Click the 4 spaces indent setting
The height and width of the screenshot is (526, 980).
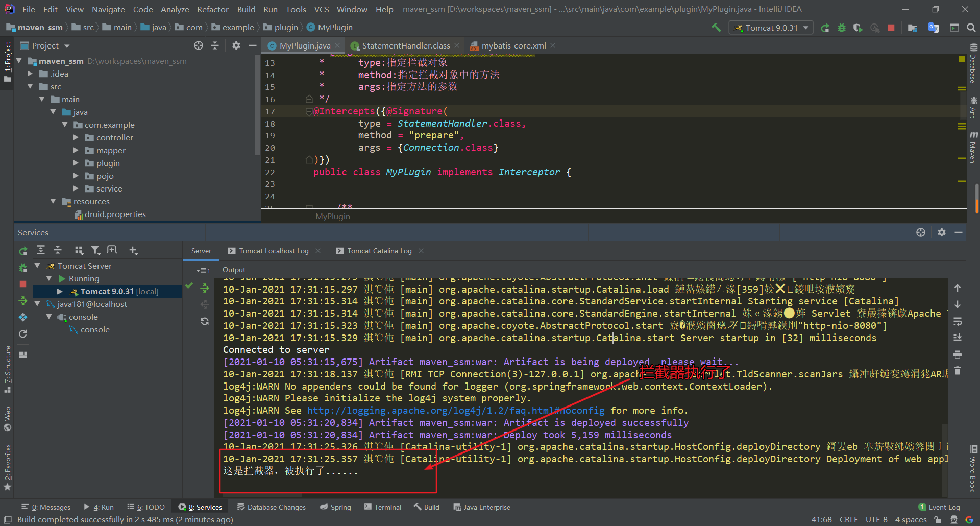pos(911,520)
